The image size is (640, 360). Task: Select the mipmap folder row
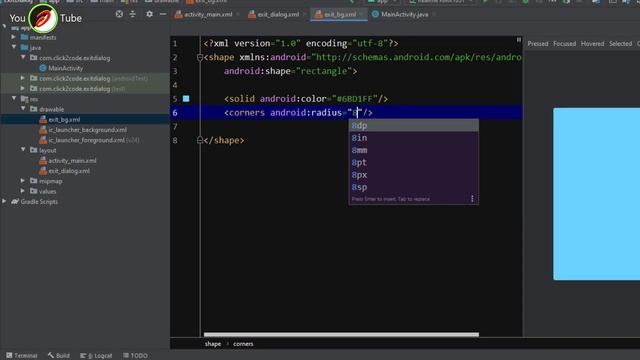(85, 181)
